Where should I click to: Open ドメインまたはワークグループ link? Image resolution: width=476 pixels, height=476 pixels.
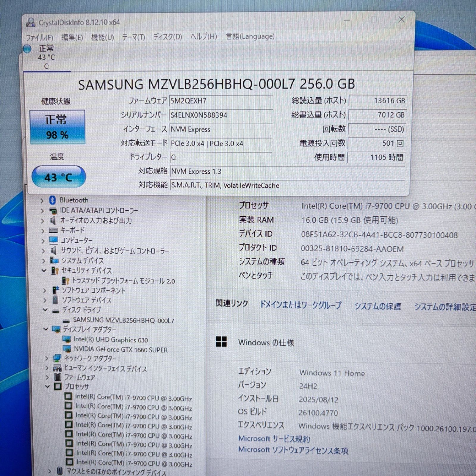(300, 305)
